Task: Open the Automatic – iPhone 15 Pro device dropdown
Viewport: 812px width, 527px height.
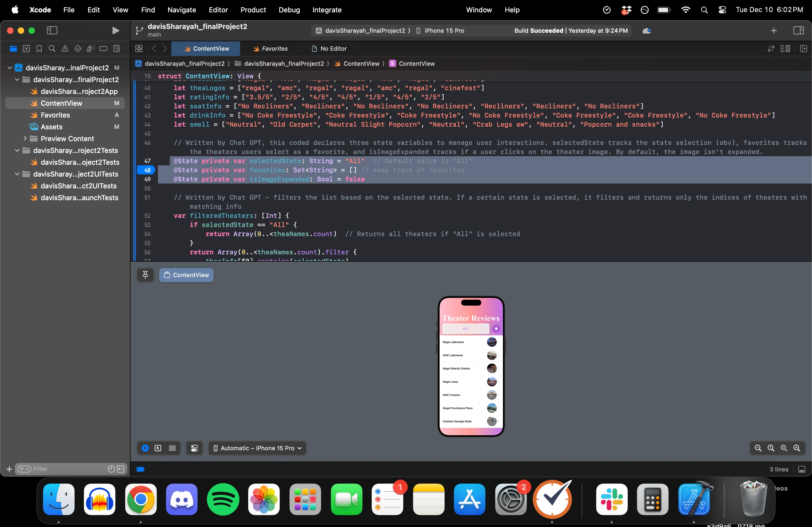Action: tap(257, 448)
